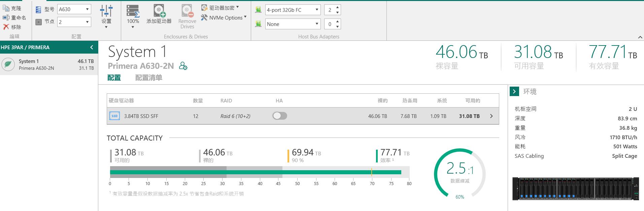Click the 添加驱动器 label
Image resolution: width=644 pixels, height=211 pixels.
159,21
